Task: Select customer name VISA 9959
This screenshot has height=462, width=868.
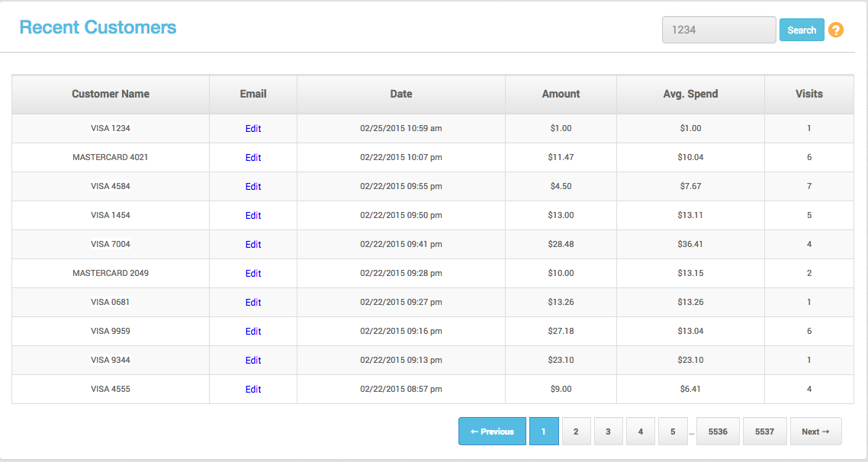Action: point(111,331)
